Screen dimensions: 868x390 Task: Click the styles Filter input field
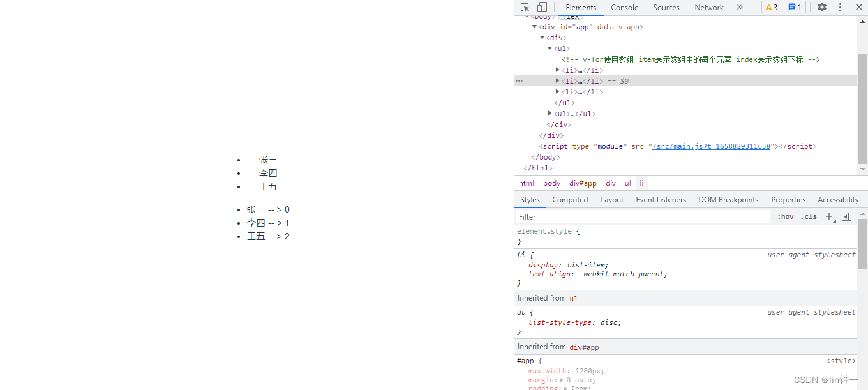click(x=641, y=216)
